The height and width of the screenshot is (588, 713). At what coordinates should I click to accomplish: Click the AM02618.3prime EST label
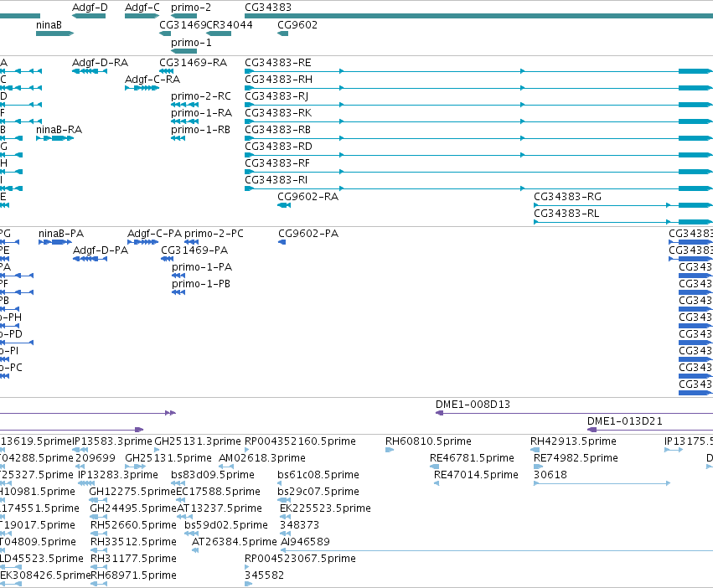[x=262, y=459]
